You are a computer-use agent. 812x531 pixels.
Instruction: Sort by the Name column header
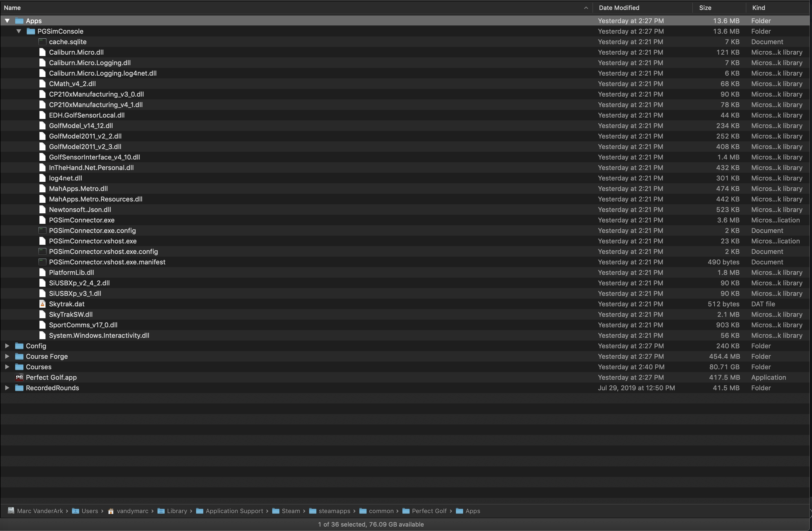tap(12, 7)
